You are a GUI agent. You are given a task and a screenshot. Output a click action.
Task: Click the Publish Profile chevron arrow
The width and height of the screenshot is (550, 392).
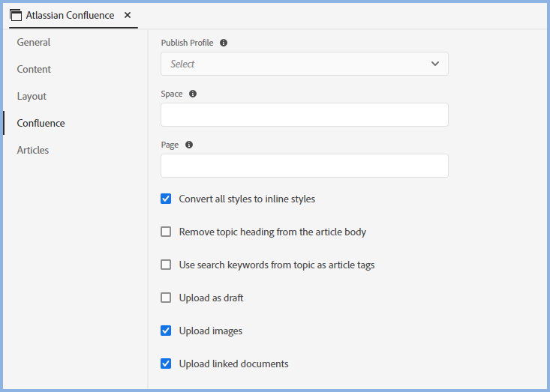[x=435, y=64]
